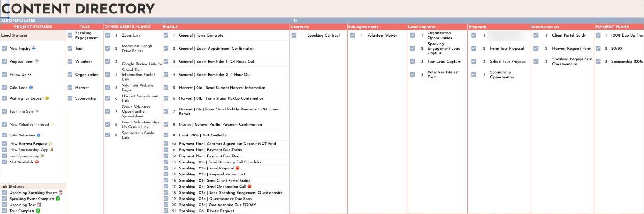This screenshot has height=214, width=644.
Task: Toggle the Speaking Engagement tag checkbox
Action: point(70,35)
